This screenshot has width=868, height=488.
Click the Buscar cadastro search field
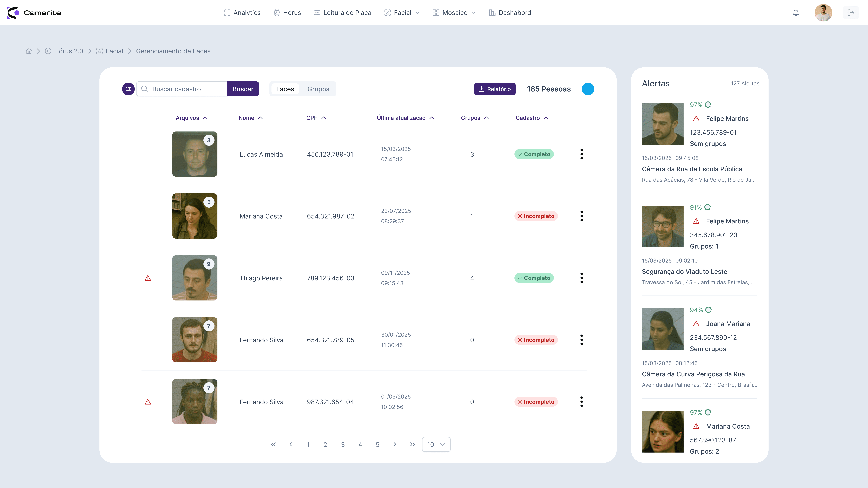(182, 89)
